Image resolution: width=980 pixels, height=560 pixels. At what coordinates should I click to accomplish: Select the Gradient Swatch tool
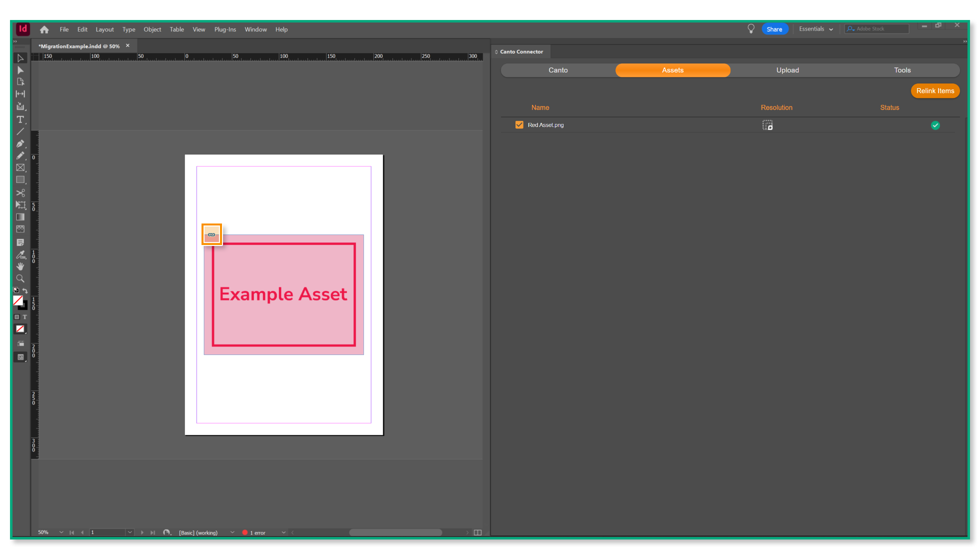coord(20,217)
